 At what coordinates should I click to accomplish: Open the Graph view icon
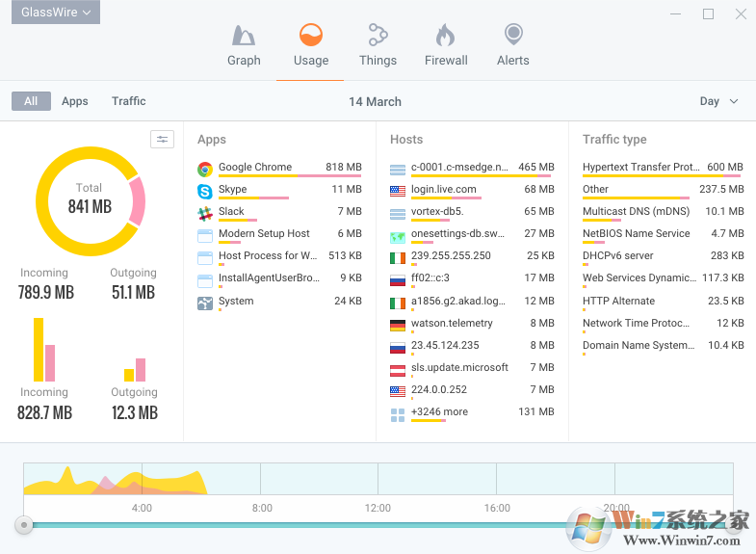pyautogui.click(x=243, y=37)
